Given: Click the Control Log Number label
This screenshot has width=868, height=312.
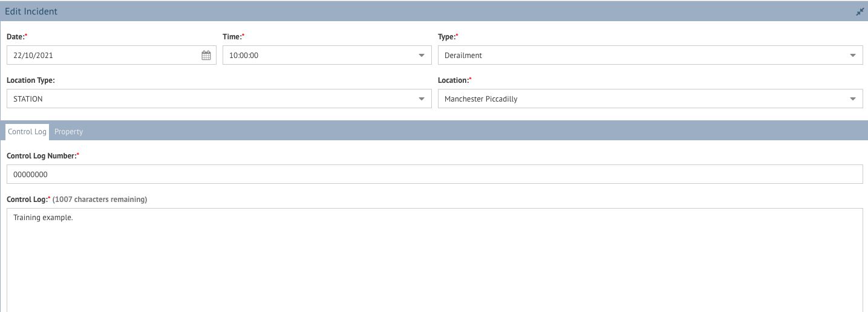Looking at the screenshot, I should [x=43, y=156].
